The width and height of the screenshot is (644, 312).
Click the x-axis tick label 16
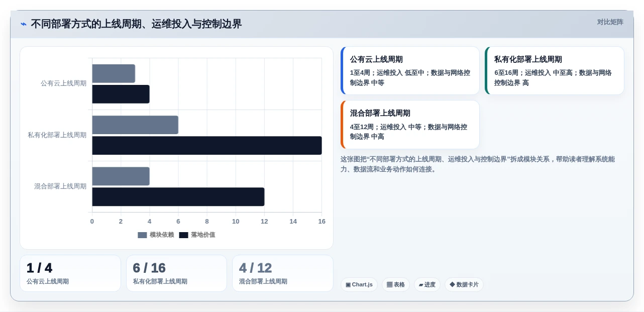[322, 222]
